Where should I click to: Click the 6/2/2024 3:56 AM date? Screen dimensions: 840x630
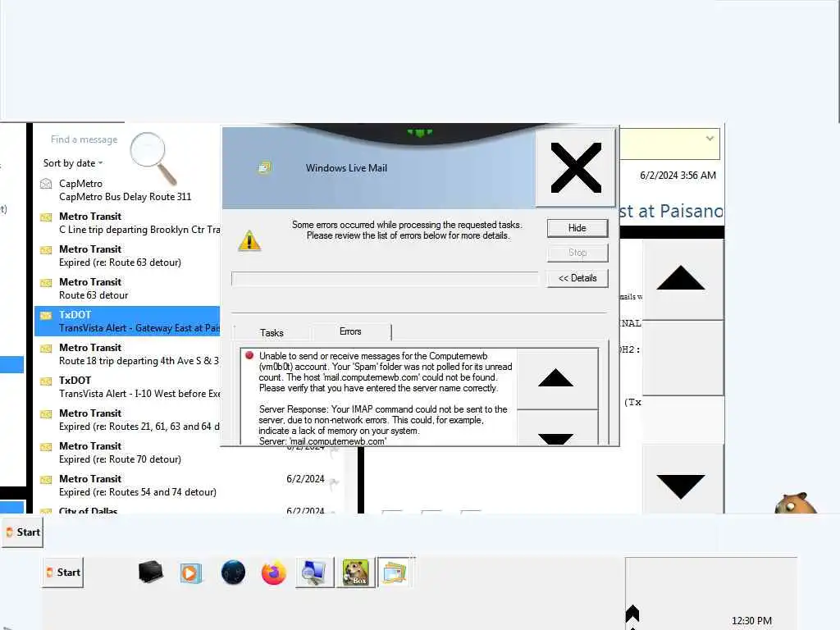coord(678,176)
